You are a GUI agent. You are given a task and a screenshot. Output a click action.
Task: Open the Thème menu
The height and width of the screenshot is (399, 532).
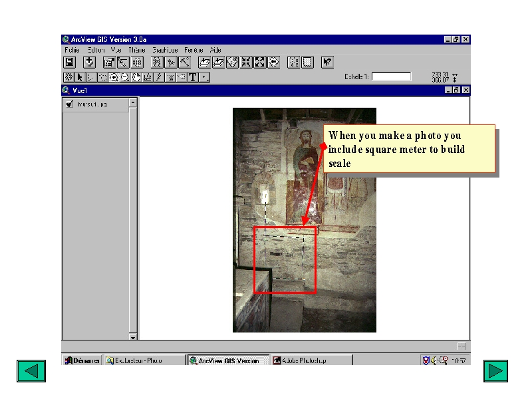[x=137, y=51]
